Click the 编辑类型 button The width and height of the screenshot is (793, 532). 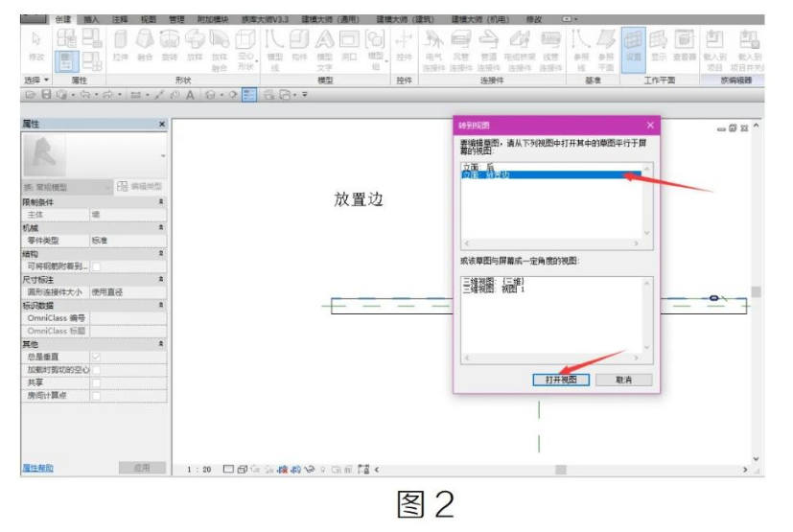[x=140, y=187]
